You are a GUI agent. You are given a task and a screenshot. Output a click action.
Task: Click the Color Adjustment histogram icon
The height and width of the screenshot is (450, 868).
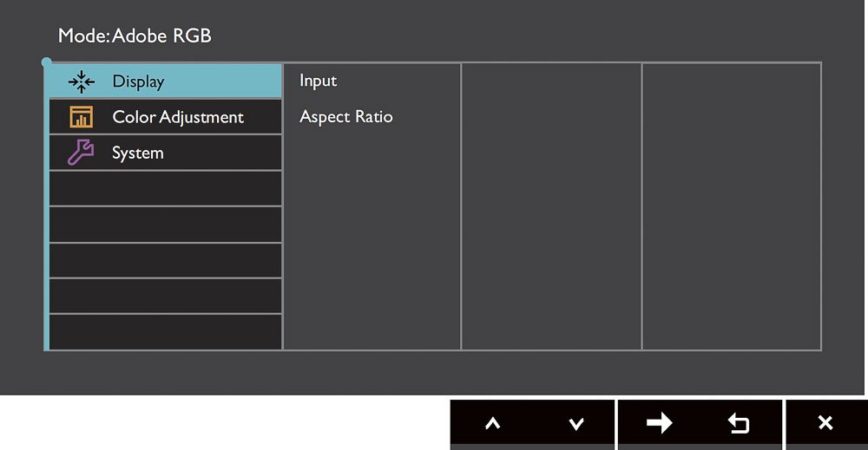point(82,117)
